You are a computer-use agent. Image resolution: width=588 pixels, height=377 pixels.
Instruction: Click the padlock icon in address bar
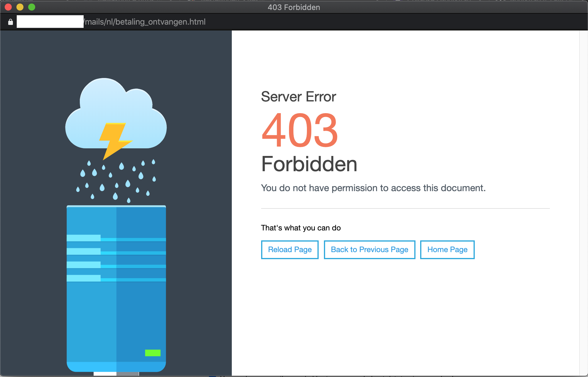[x=11, y=22]
